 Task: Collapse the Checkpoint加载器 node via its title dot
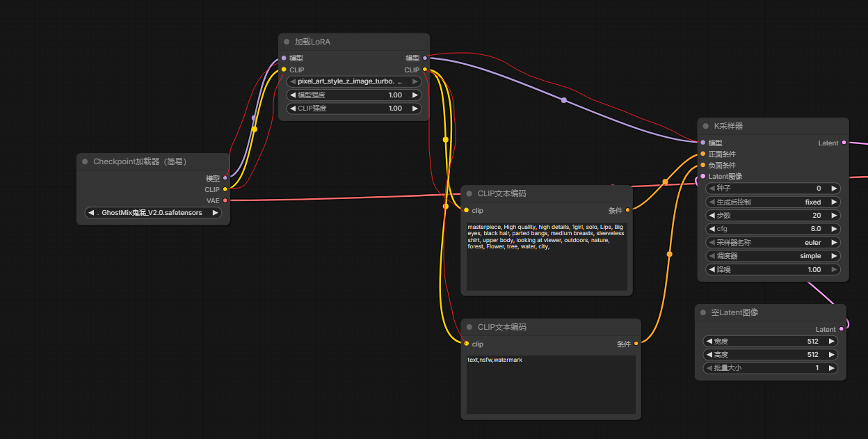point(85,161)
